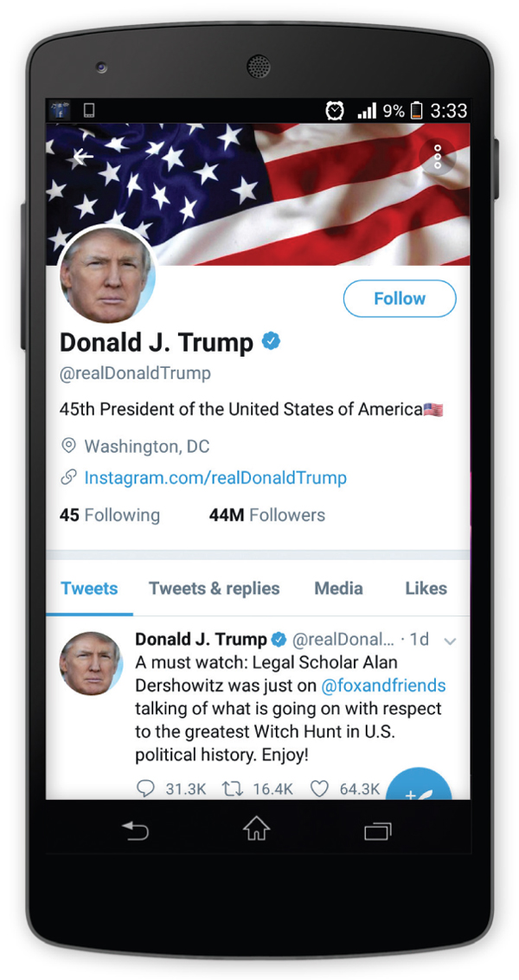
Task: Switch to the Tweets & replies tab
Action: [x=215, y=588]
